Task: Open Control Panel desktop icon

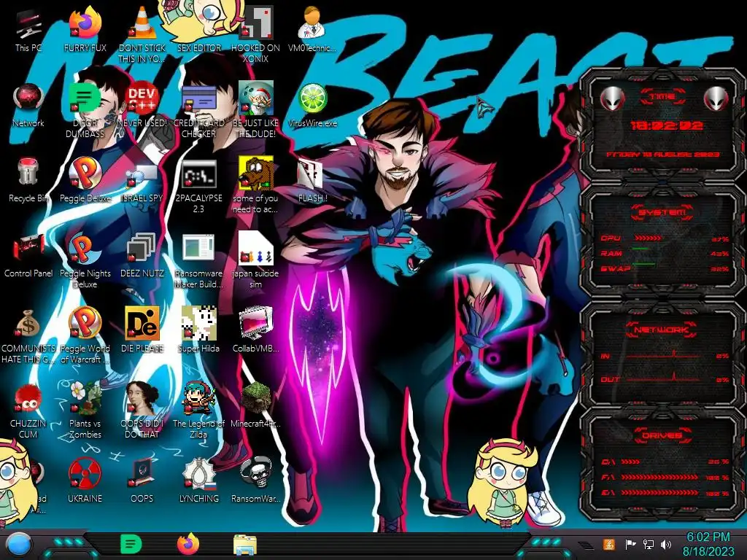Action: pyautogui.click(x=28, y=255)
